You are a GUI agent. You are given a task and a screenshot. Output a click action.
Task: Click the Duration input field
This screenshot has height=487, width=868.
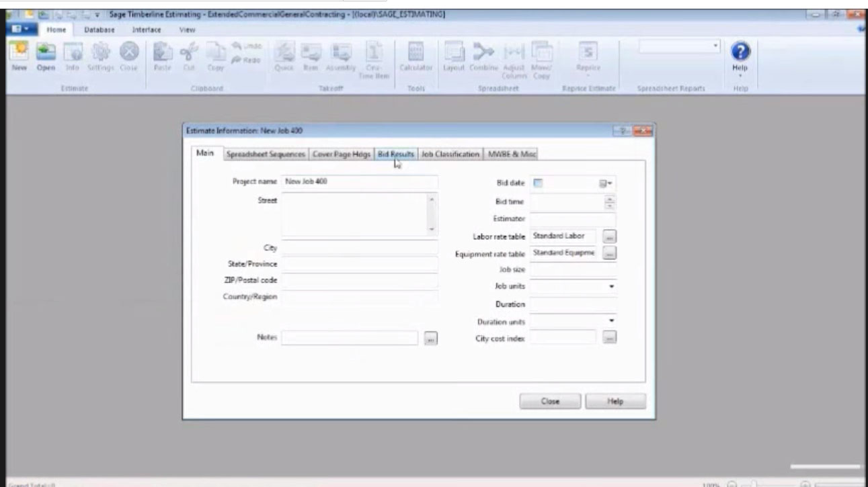point(573,304)
